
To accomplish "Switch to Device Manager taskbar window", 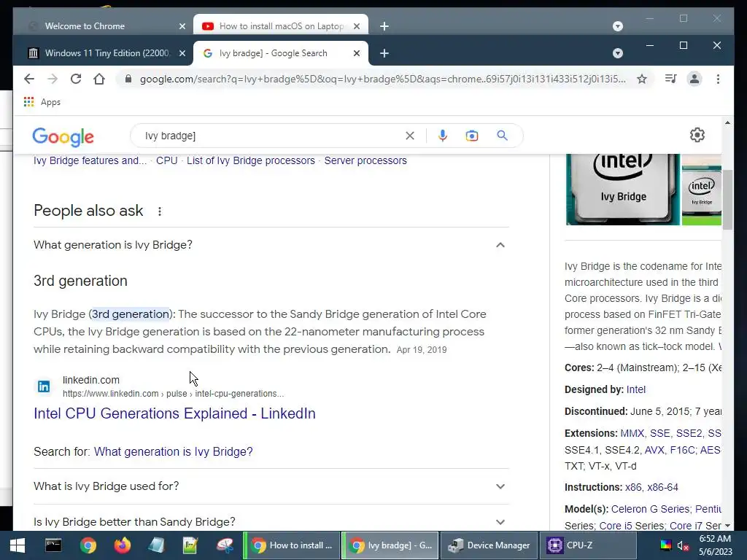I will [489, 545].
